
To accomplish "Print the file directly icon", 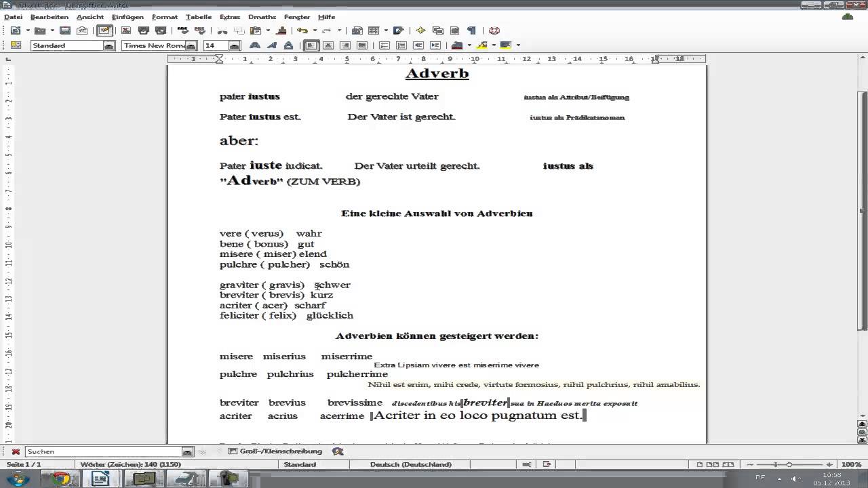I will click(x=143, y=30).
